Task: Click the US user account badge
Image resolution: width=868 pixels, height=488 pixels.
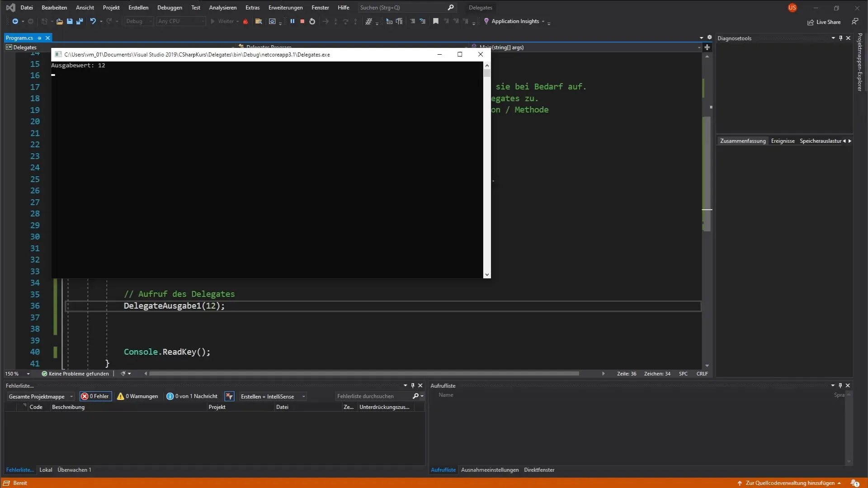Action: click(x=792, y=8)
